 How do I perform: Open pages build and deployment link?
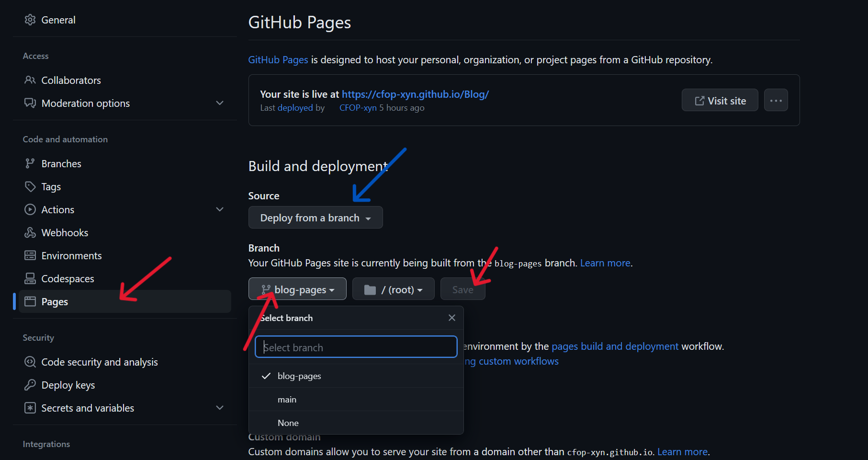coord(615,346)
